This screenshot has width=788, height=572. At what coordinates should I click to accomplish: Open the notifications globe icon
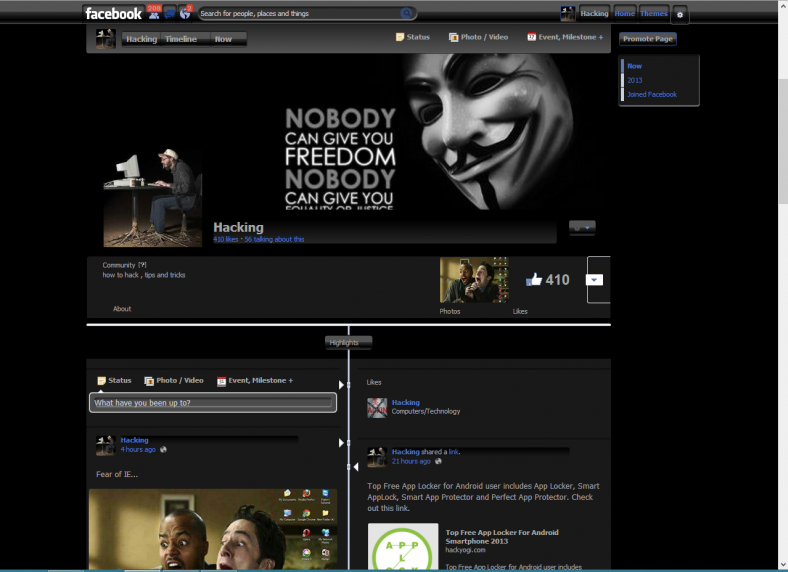point(185,13)
